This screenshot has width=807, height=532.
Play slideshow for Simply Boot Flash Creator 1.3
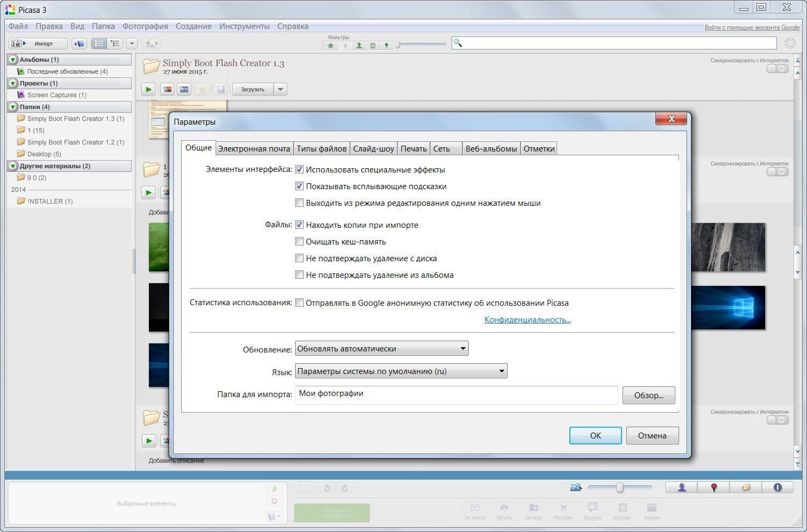pos(149,89)
